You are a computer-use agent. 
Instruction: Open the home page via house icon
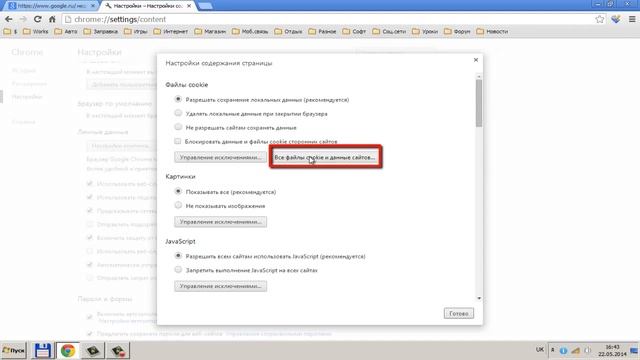[x=52, y=19]
